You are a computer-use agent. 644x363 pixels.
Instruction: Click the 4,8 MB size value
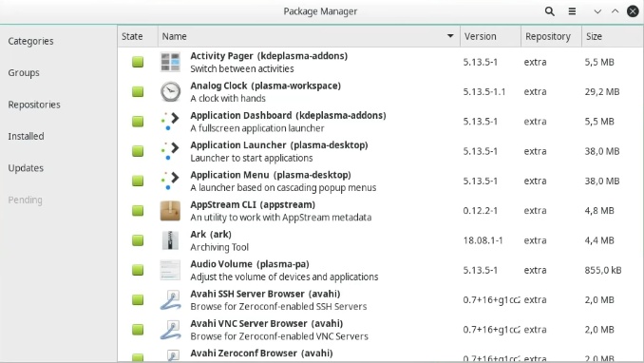(599, 210)
